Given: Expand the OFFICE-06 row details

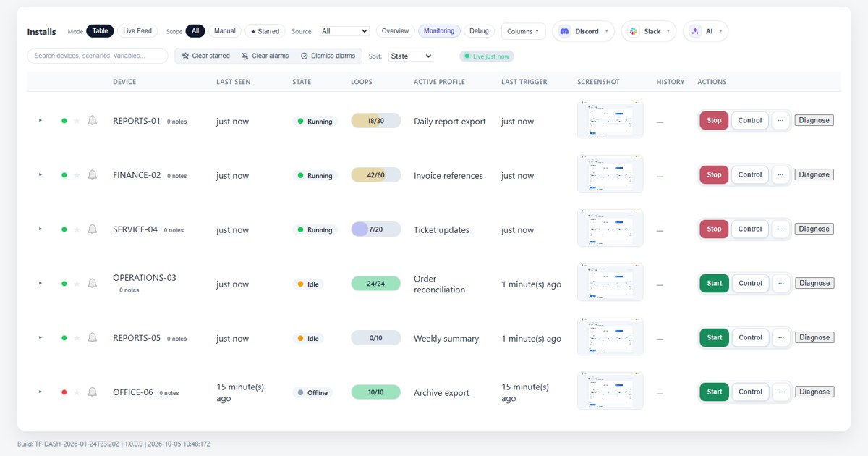Looking at the screenshot, I should (x=41, y=392).
